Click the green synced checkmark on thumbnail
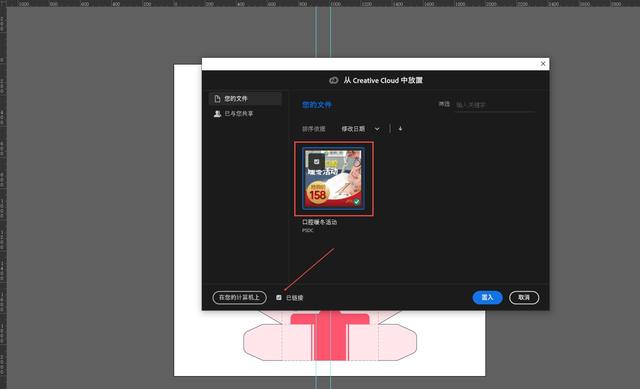 [357, 202]
